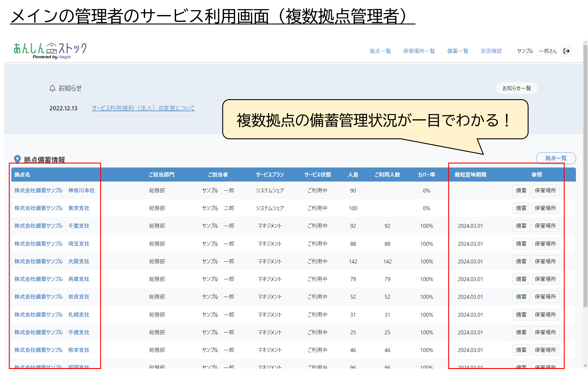The width and height of the screenshot is (588, 369).
Task: Click the 備蓄 button in 東京支社's row
Action: click(521, 208)
